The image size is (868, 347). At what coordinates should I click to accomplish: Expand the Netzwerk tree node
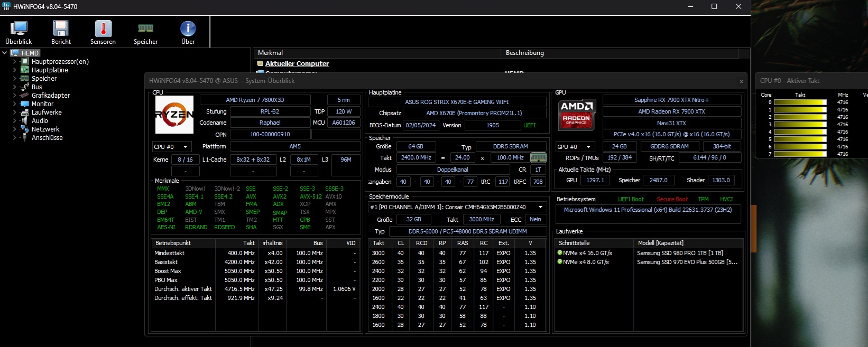15,129
